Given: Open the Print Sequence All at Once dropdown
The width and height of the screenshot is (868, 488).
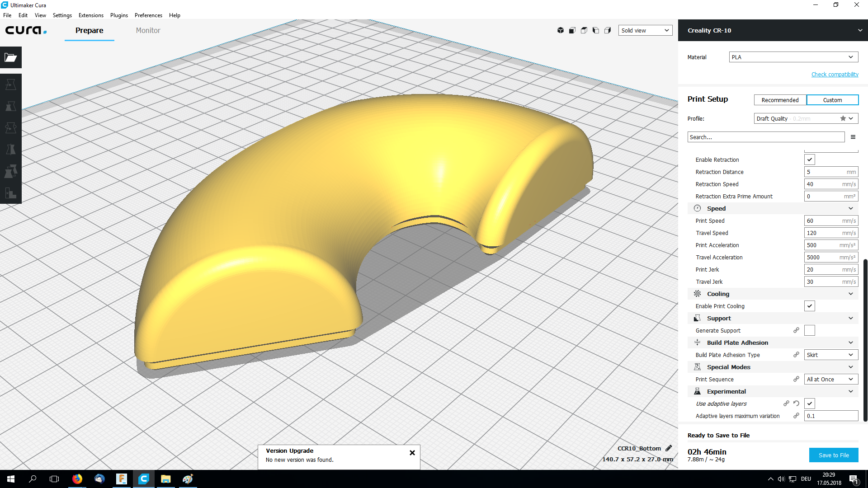Looking at the screenshot, I should pyautogui.click(x=831, y=379).
